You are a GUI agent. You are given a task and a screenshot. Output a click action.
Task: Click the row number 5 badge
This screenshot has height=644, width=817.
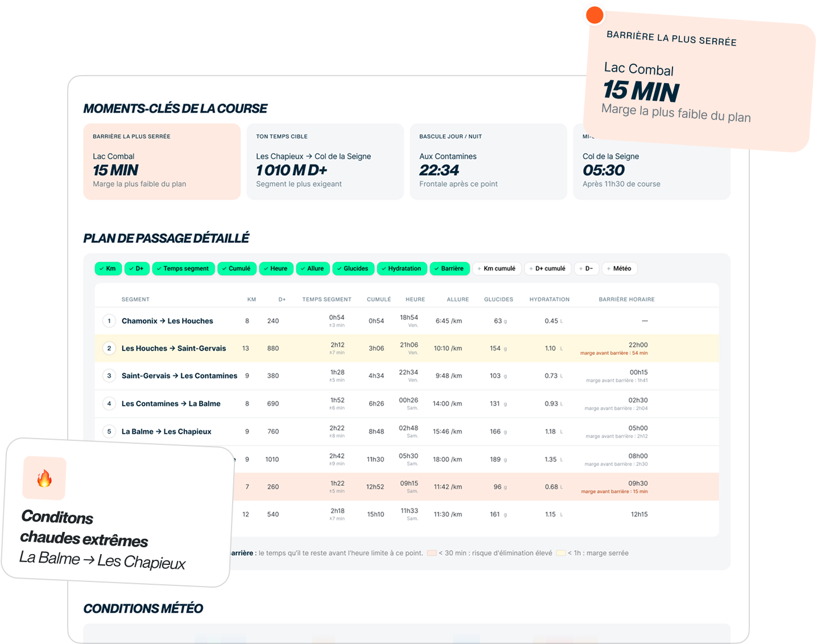point(109,431)
